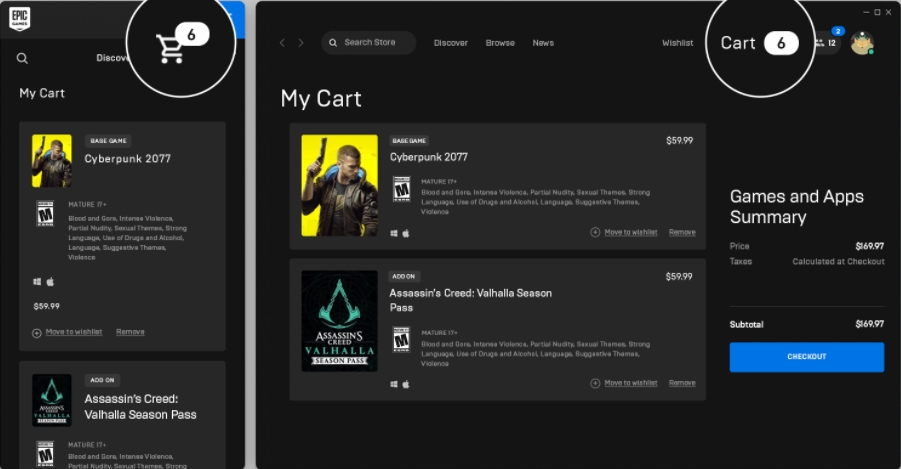Click the Cyberpunk 2077 cover thumbnail in desktop cart
901x469 pixels.
point(339,185)
